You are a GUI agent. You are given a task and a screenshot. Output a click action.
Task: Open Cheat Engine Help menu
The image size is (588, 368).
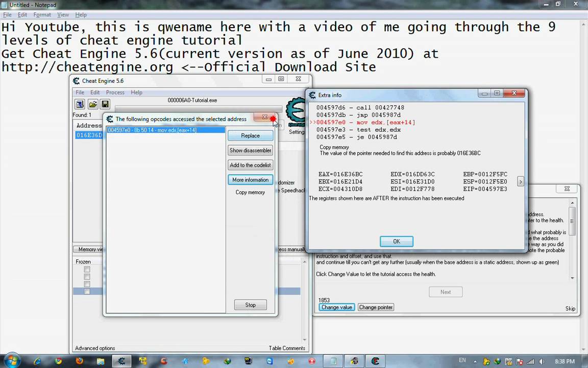point(136,93)
